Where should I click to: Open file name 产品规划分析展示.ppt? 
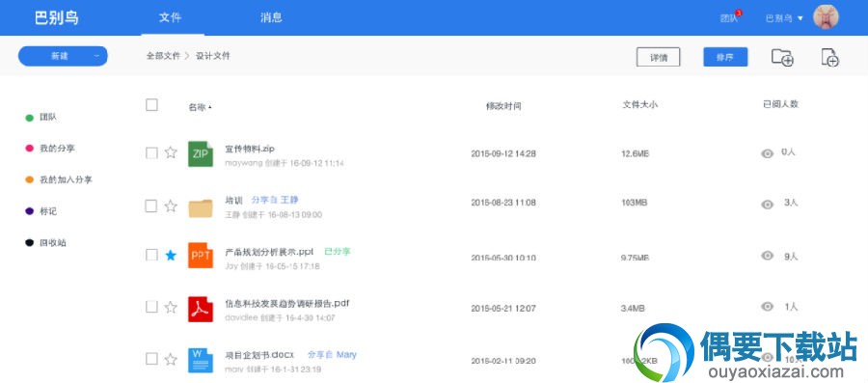coord(269,251)
